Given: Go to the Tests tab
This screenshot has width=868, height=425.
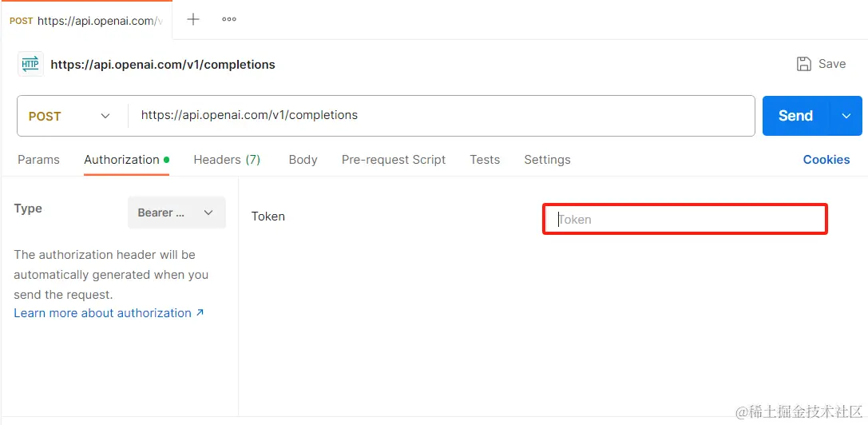Looking at the screenshot, I should tap(485, 160).
